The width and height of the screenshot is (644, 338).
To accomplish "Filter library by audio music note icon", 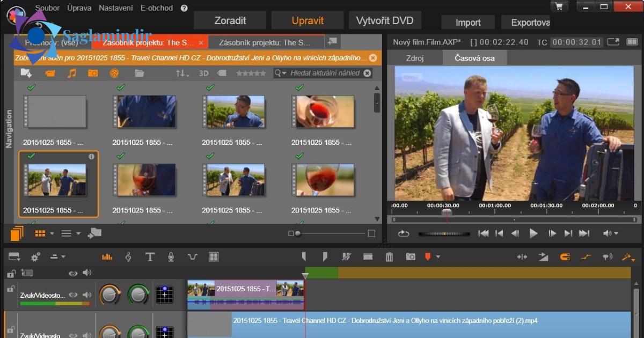I will tap(71, 73).
